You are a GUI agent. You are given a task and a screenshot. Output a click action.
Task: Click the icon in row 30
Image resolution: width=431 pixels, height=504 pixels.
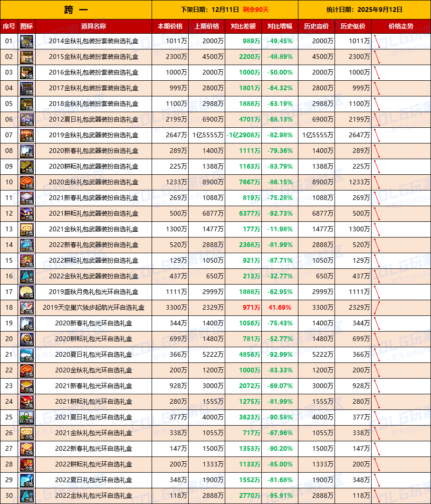click(27, 496)
